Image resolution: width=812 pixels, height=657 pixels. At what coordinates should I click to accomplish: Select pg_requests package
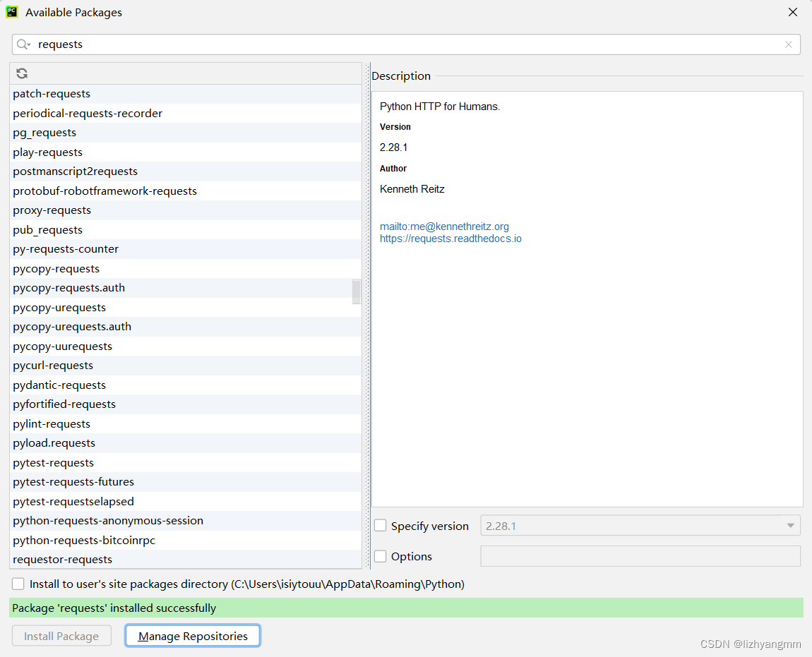[x=186, y=133]
